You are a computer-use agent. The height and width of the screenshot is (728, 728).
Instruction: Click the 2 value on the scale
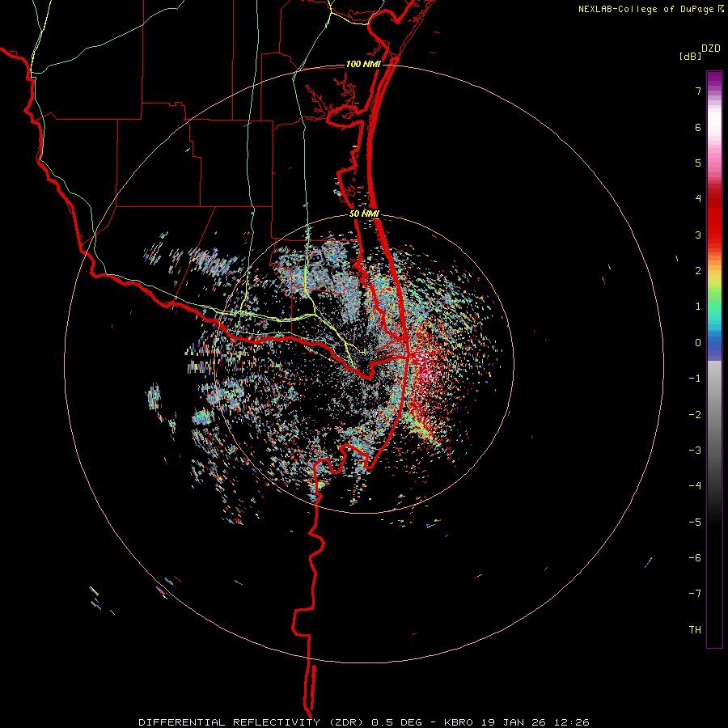(x=698, y=271)
